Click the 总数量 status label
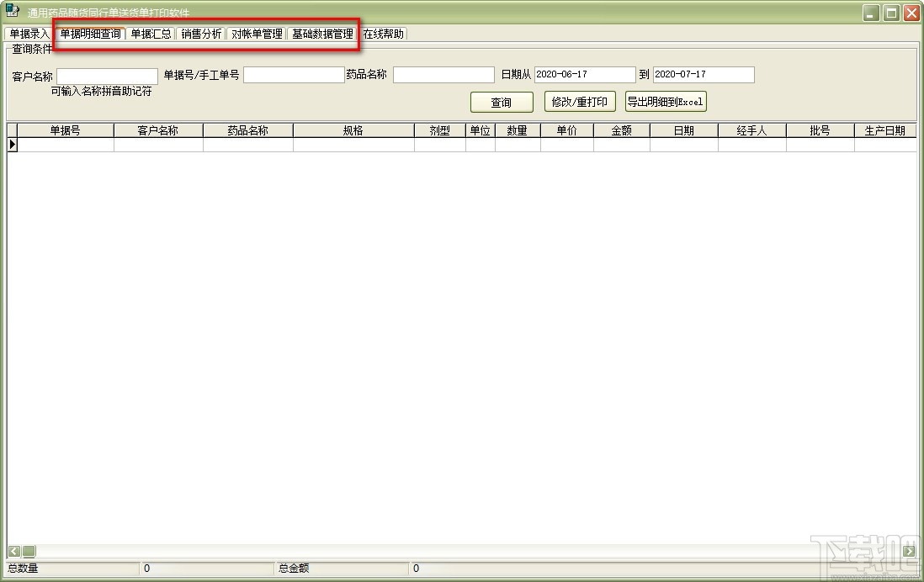This screenshot has width=924, height=582. pos(23,568)
